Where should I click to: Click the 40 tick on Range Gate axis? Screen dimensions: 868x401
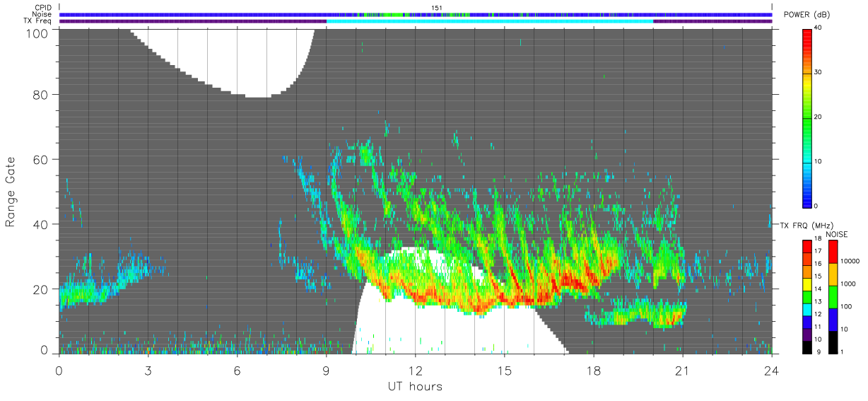coord(40,225)
